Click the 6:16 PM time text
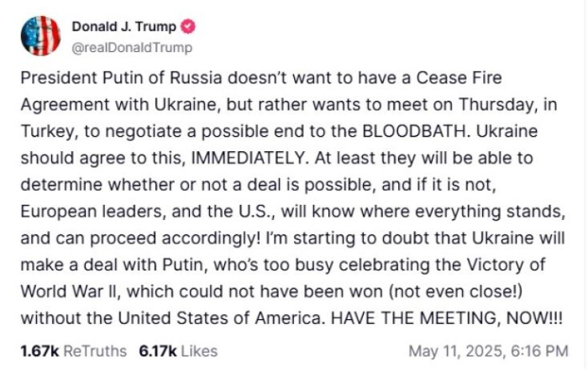Viewport: 588px width, 372px height. tap(539, 351)
